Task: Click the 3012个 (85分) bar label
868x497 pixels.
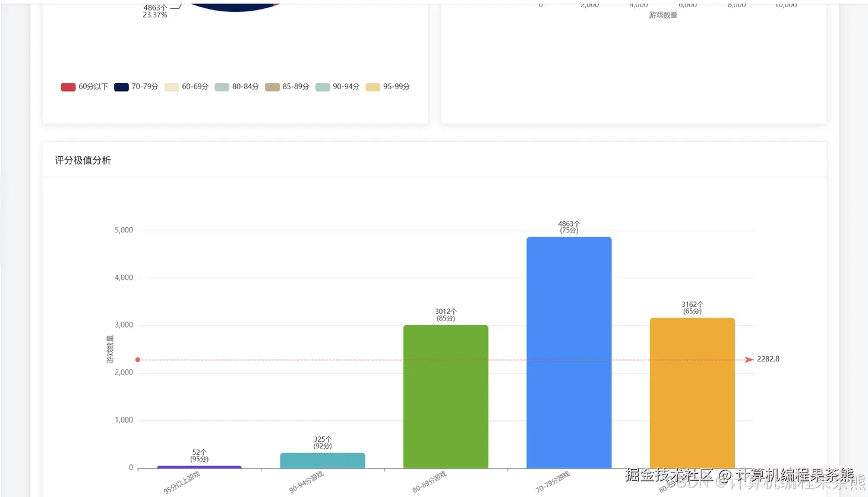Action: tap(446, 315)
